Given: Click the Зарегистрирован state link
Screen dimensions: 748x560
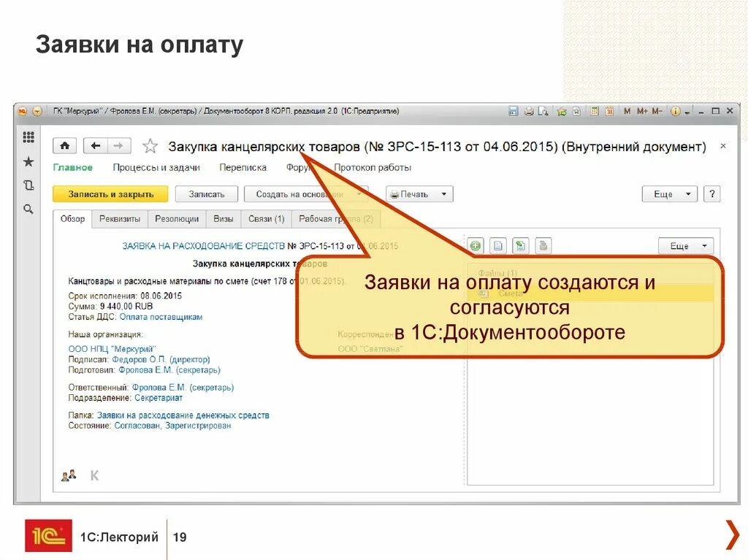Looking at the screenshot, I should click(198, 426).
